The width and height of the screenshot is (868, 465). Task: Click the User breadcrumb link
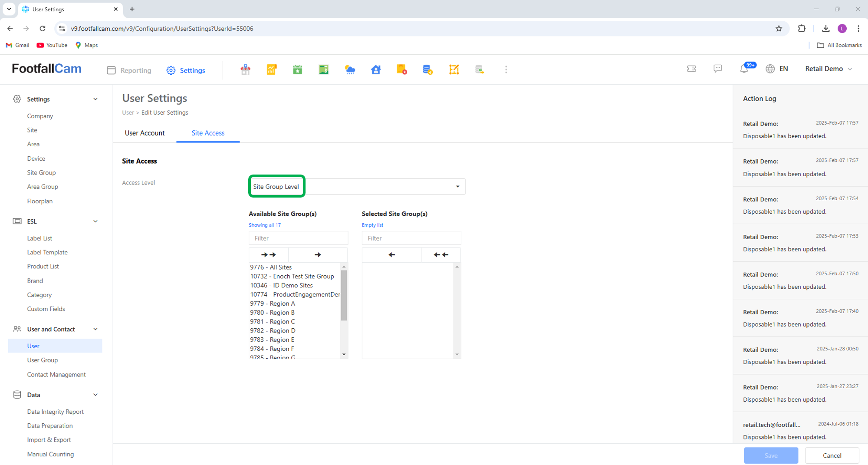click(x=128, y=112)
